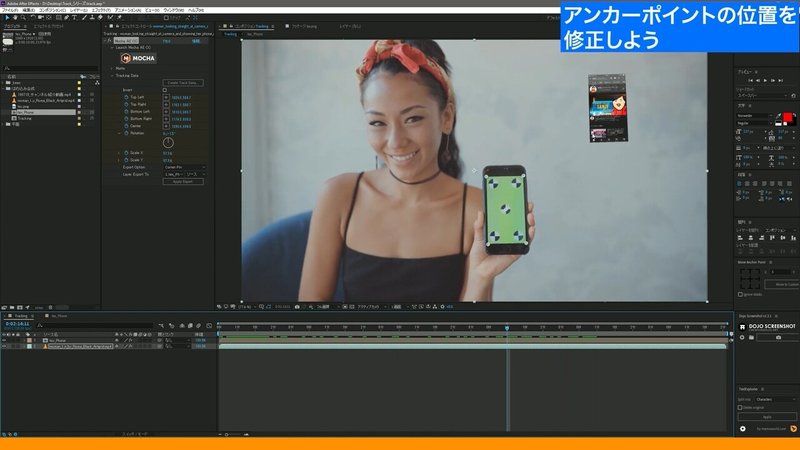Image resolution: width=800 pixels, height=450 pixels.
Task: Toggle Ignore Masks checkbox in Move Anchor Point
Action: pos(740,294)
